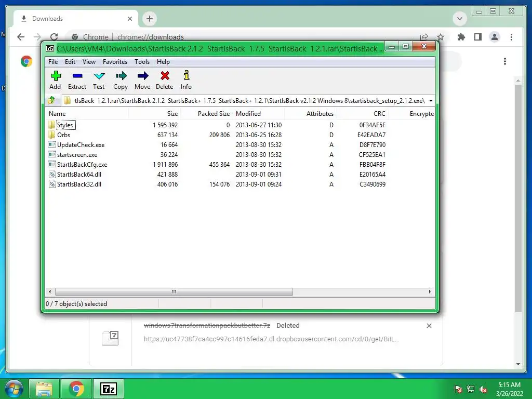Select the Styles folder name
Screen dimensions: 532x399
point(65,125)
